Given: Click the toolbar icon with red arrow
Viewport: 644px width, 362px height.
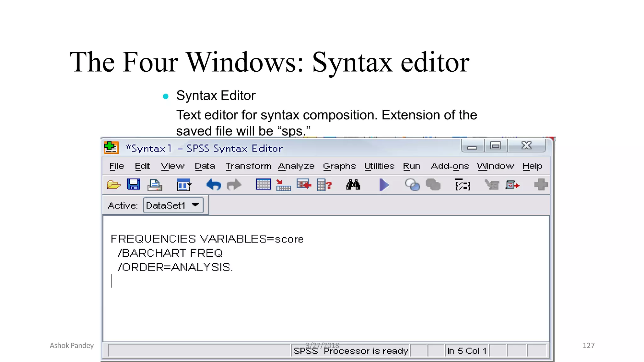Looking at the screenshot, I should (x=512, y=185).
